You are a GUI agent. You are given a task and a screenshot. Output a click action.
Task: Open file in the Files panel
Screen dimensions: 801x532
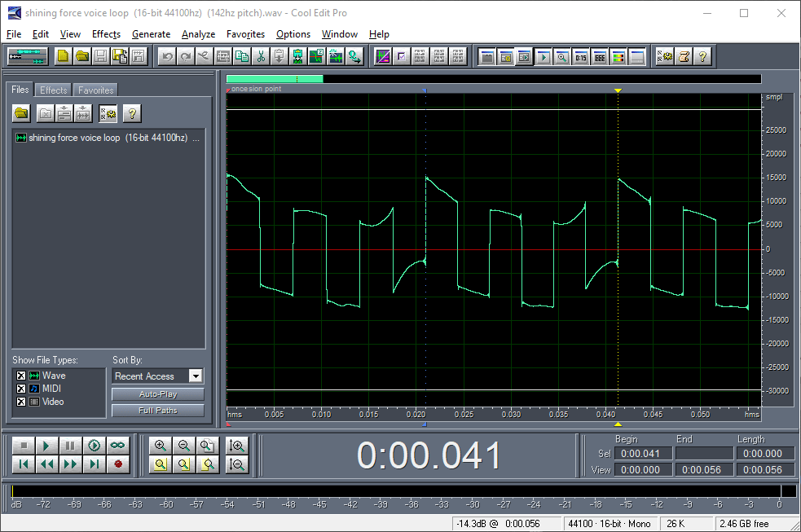pyautogui.click(x=21, y=113)
